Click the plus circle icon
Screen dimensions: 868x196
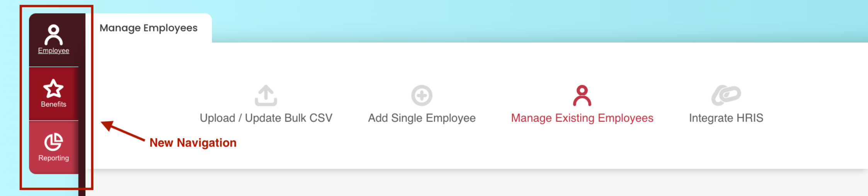(x=422, y=95)
